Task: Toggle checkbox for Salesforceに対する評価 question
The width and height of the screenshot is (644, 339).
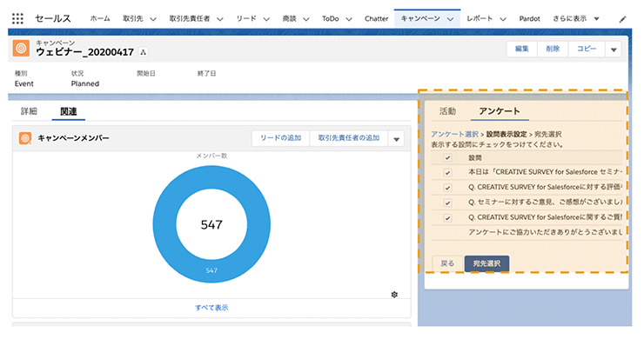Action: click(x=447, y=188)
